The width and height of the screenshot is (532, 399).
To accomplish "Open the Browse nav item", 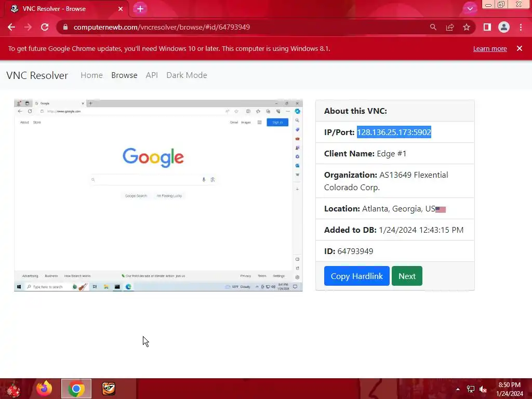I will pyautogui.click(x=124, y=75).
